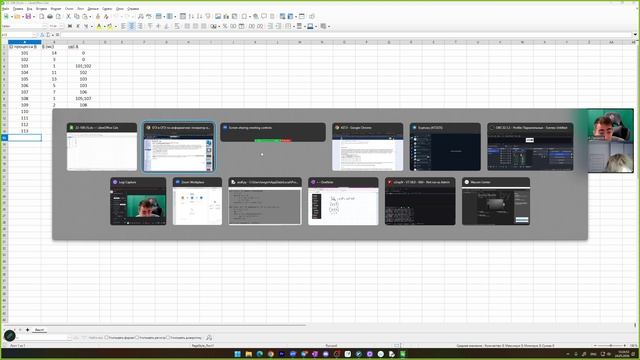640x360 pixels.
Task: Click the Sum icon beside formula bar
Action: (x=48, y=35)
